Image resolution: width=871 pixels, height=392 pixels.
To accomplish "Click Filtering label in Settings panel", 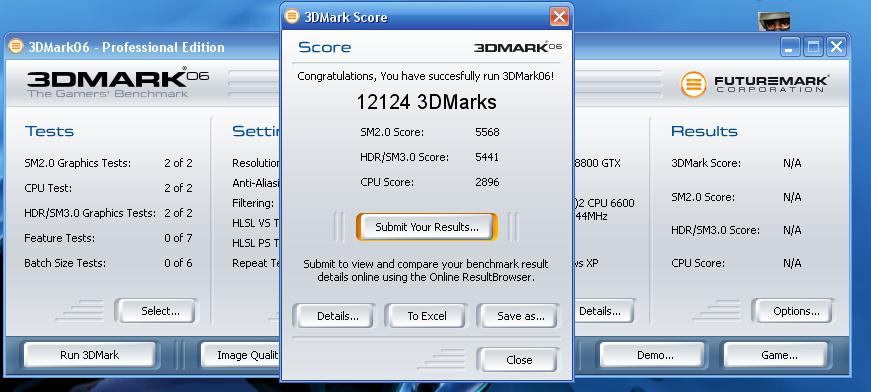I will tap(253, 203).
